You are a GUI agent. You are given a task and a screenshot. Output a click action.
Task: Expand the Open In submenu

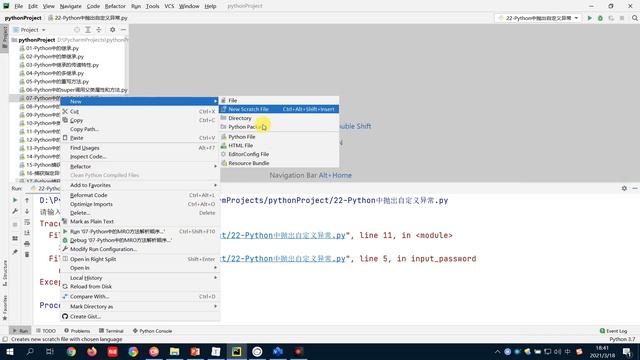(x=140, y=268)
